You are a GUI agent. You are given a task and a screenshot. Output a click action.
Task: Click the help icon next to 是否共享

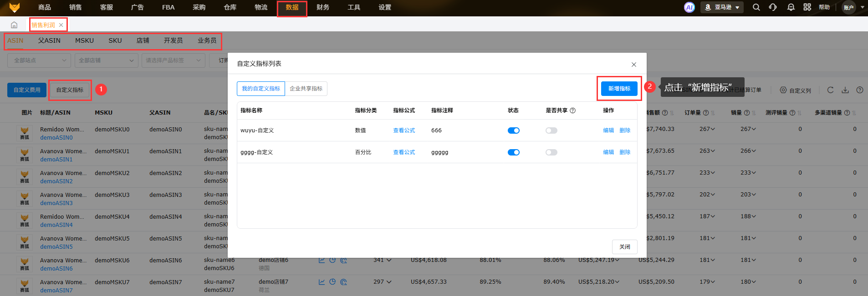point(573,110)
